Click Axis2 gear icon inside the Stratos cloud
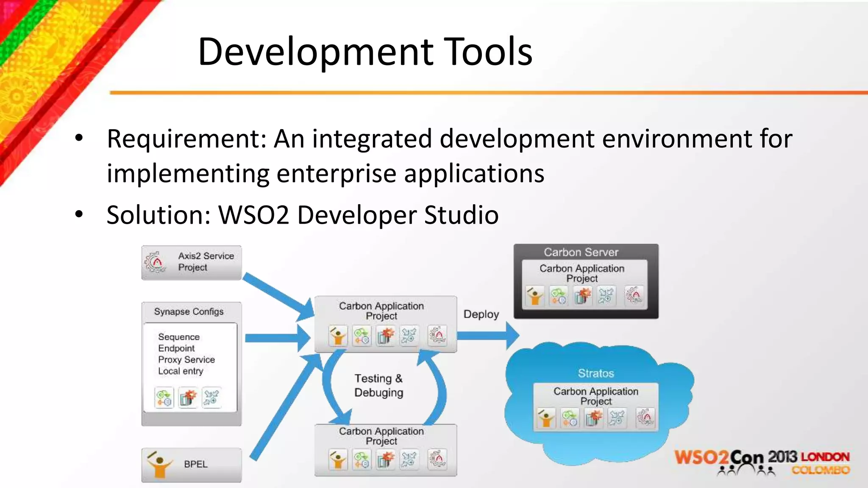Screen dimensions: 868x488 [x=645, y=419]
